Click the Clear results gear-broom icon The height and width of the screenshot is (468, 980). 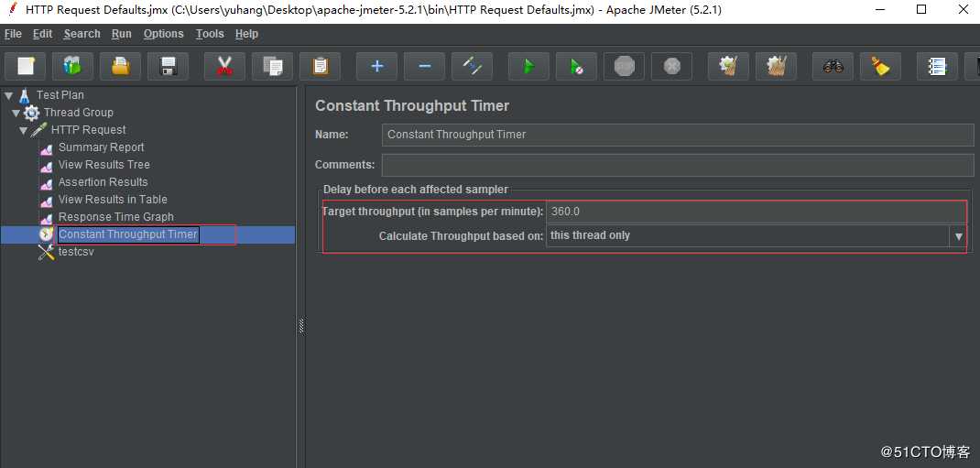pyautogui.click(x=728, y=66)
